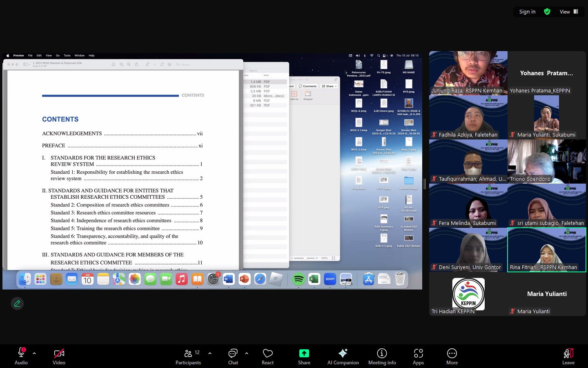Click the divider handle beside the gallery
The width and height of the screenshot is (588, 368).
pyautogui.click(x=425, y=184)
